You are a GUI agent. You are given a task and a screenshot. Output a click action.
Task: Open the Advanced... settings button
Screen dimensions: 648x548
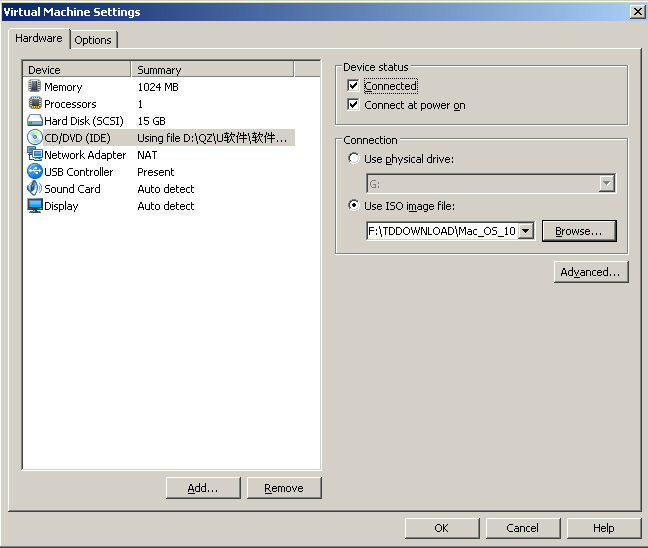[591, 272]
